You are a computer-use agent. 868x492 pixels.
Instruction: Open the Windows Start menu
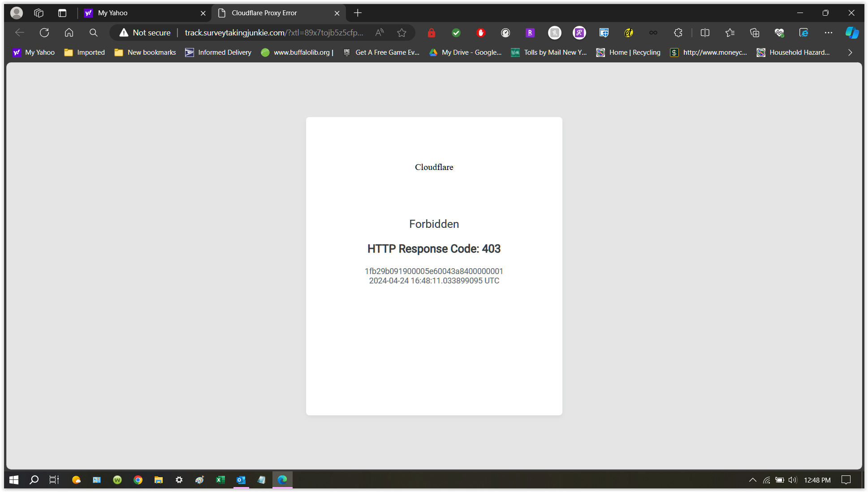coord(14,480)
